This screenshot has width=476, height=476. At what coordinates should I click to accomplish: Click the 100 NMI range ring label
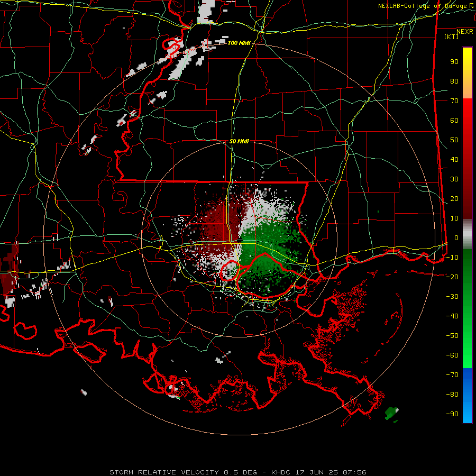point(239,43)
